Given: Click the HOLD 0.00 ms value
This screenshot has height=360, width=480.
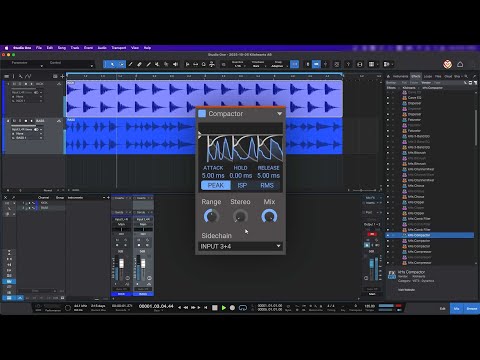Looking at the screenshot, I should point(241,175).
